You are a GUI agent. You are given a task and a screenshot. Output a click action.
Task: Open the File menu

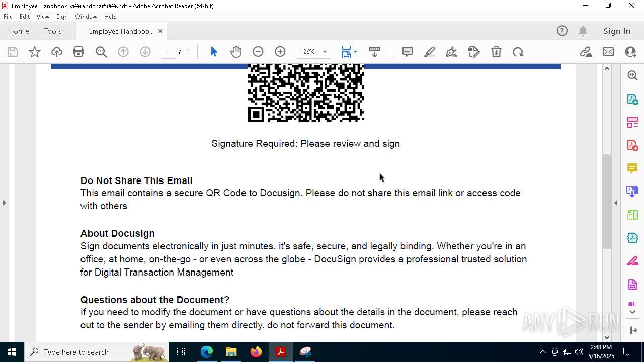[8, 16]
